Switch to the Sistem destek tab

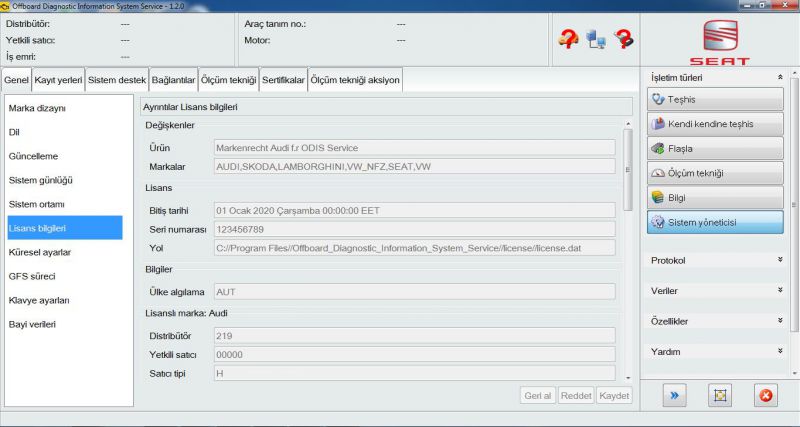pyautogui.click(x=117, y=80)
